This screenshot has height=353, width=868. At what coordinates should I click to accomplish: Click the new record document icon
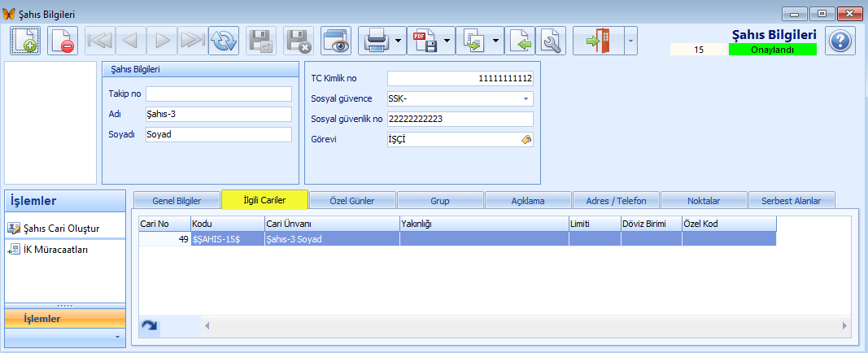point(25,41)
